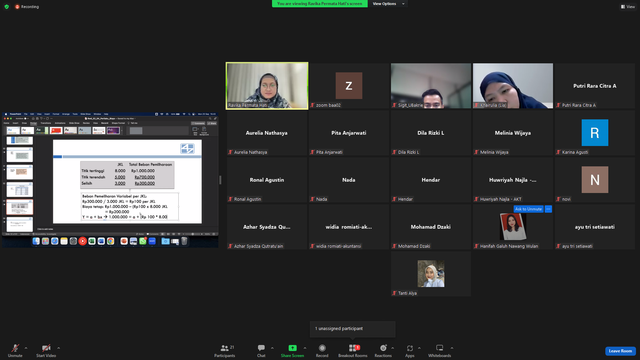Select the zoom baa02 'Z' avatar tile
Image resolution: width=640 pixels, height=360 pixels.
click(x=349, y=86)
